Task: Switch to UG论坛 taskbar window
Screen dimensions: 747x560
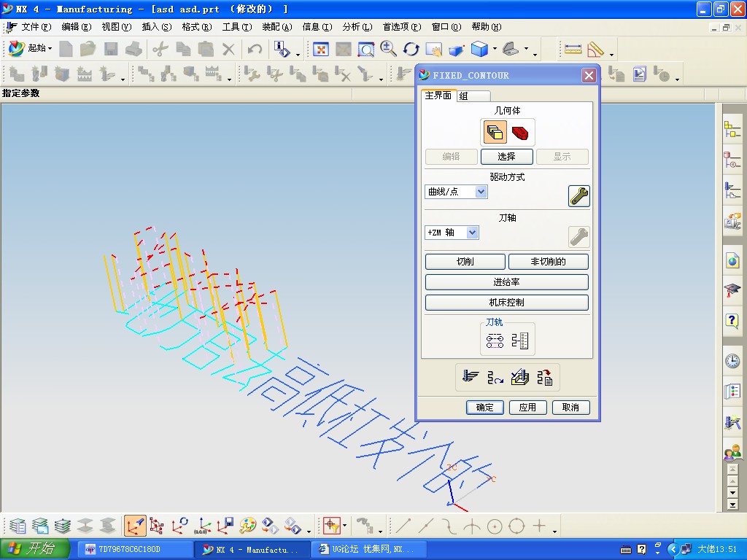Action: click(x=368, y=549)
